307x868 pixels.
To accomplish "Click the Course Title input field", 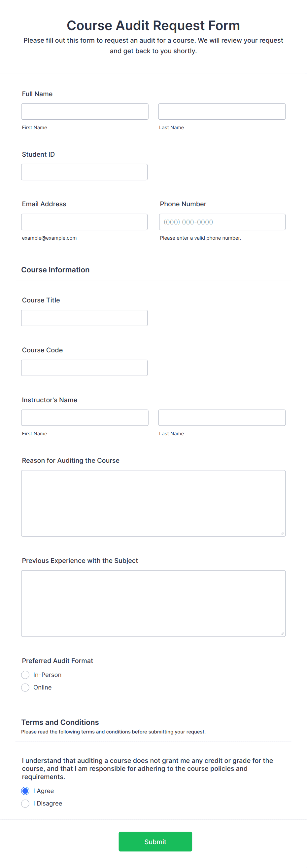I will (x=84, y=318).
